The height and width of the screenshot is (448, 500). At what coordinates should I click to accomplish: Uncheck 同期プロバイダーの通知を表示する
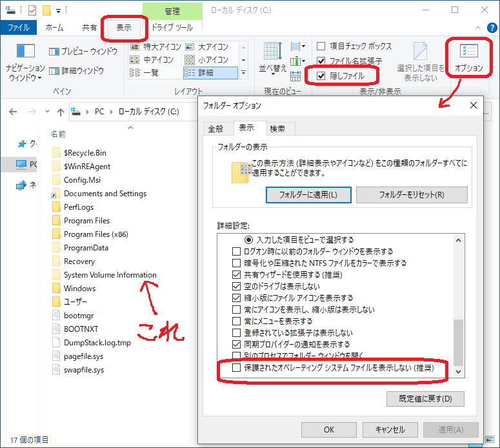click(236, 344)
